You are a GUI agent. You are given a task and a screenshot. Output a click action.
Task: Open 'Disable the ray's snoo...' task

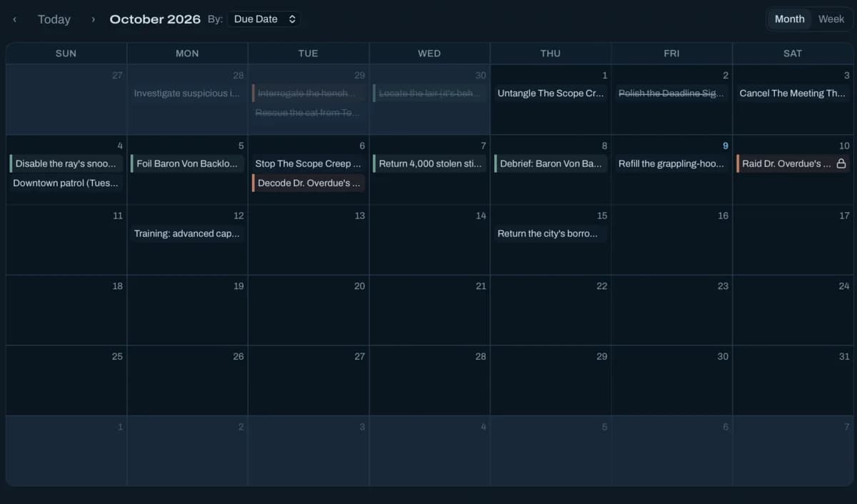click(x=66, y=163)
